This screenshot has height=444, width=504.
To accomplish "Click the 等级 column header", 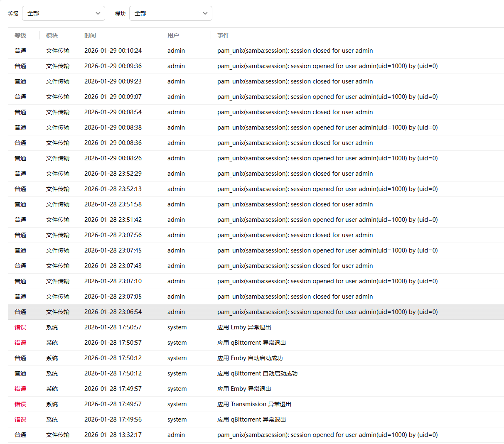I will [x=20, y=35].
